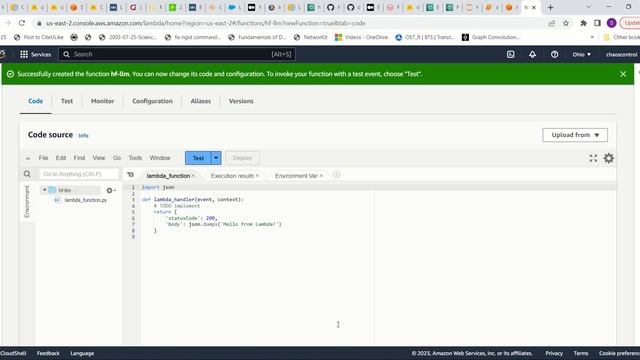
Task: Add a new editor tab with plus
Action: pyautogui.click(x=336, y=175)
